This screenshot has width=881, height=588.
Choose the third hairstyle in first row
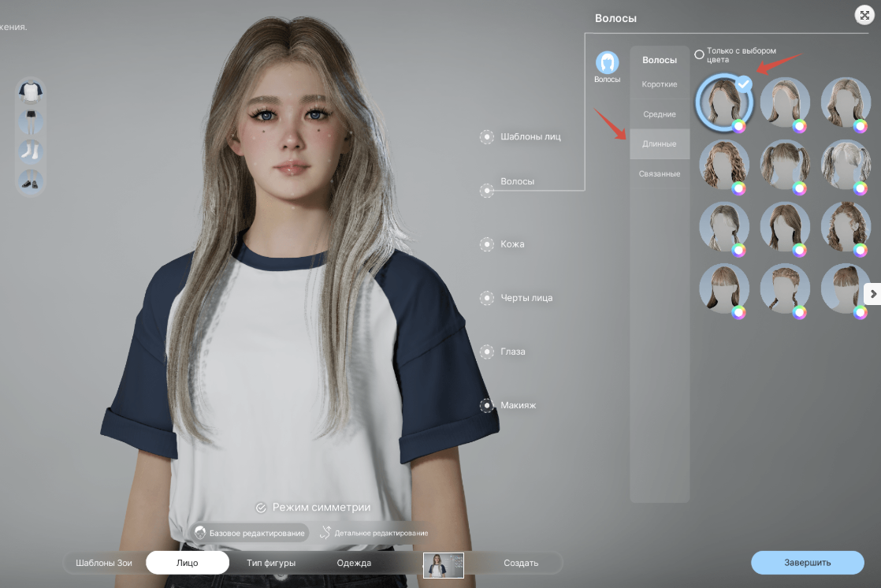click(x=846, y=102)
